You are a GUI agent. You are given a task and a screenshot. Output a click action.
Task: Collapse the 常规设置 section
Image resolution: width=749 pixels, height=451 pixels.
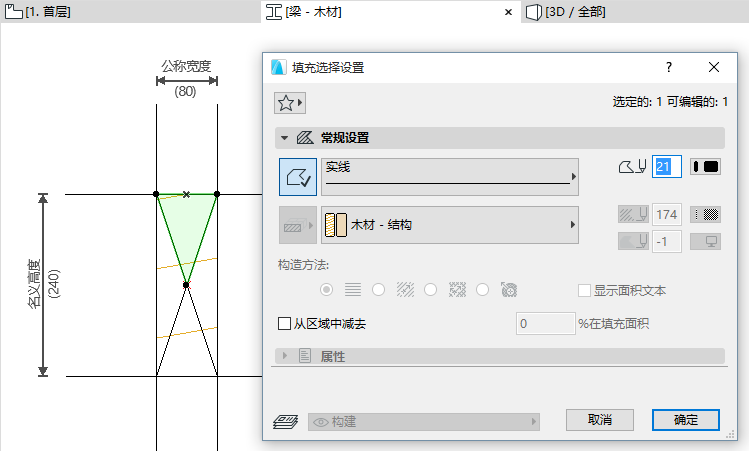285,138
